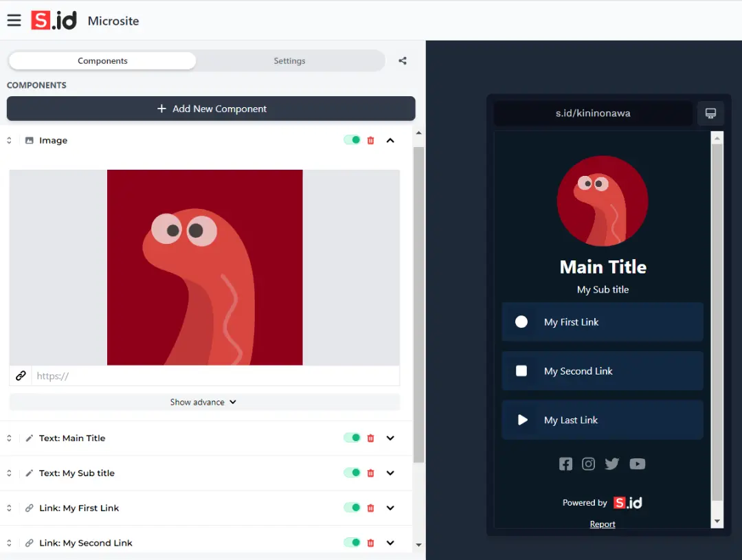
Task: Click the Instagram icon in preview
Action: (x=589, y=464)
